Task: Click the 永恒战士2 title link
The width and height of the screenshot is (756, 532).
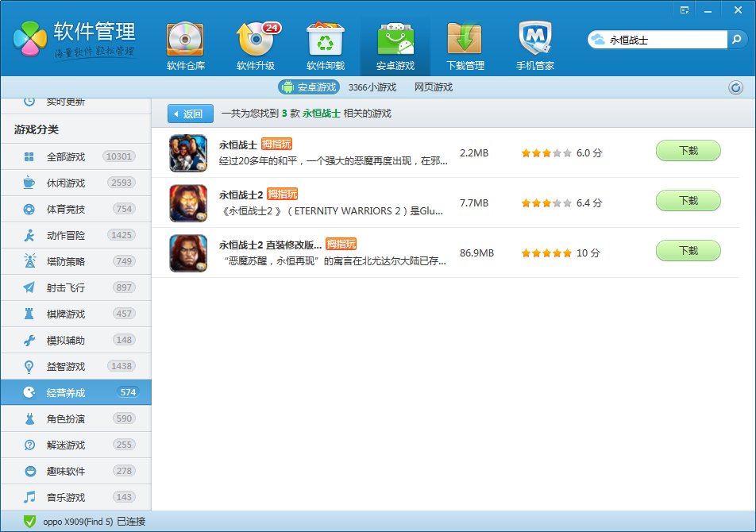Action: pyautogui.click(x=241, y=195)
